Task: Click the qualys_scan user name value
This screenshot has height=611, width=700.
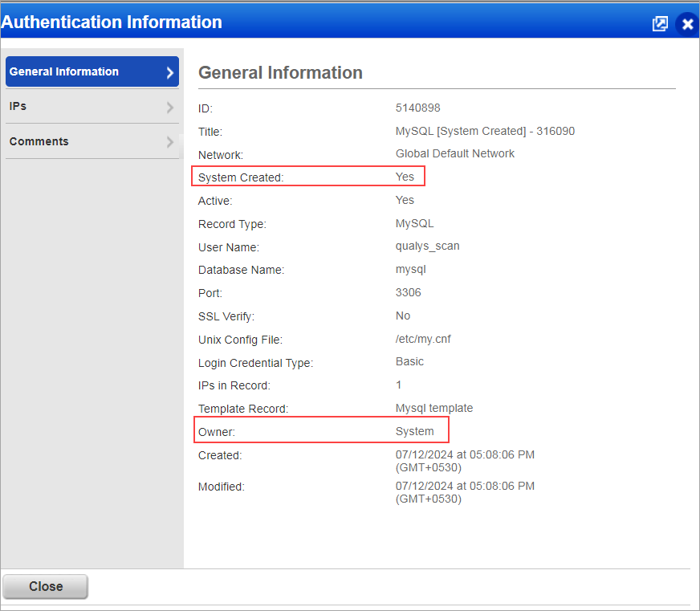Action: click(428, 246)
